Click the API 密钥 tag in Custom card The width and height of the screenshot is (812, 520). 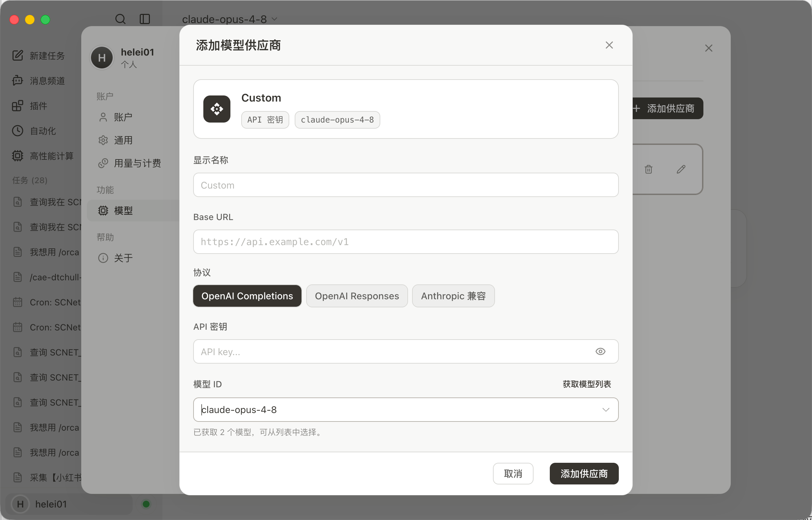(x=265, y=120)
